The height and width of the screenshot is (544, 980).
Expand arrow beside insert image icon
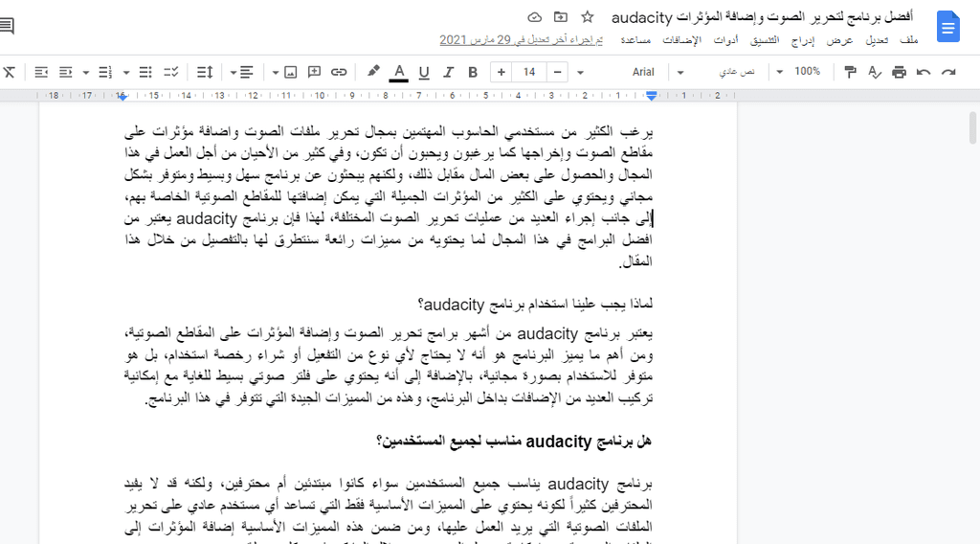click(275, 73)
